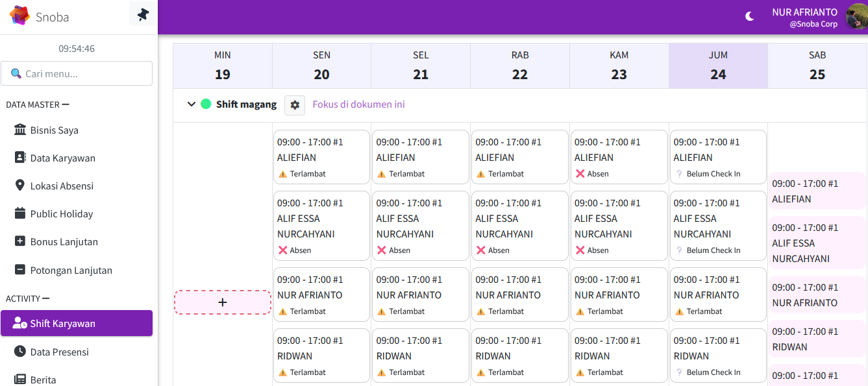Click the Public Holiday calendar icon
The height and width of the screenshot is (386, 868).
pos(19,213)
